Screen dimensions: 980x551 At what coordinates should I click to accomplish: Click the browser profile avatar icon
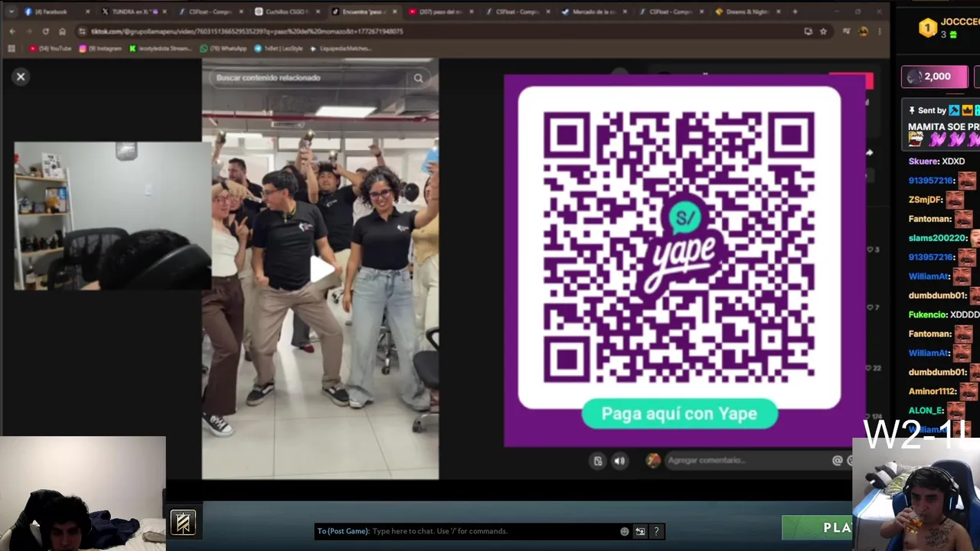click(864, 31)
